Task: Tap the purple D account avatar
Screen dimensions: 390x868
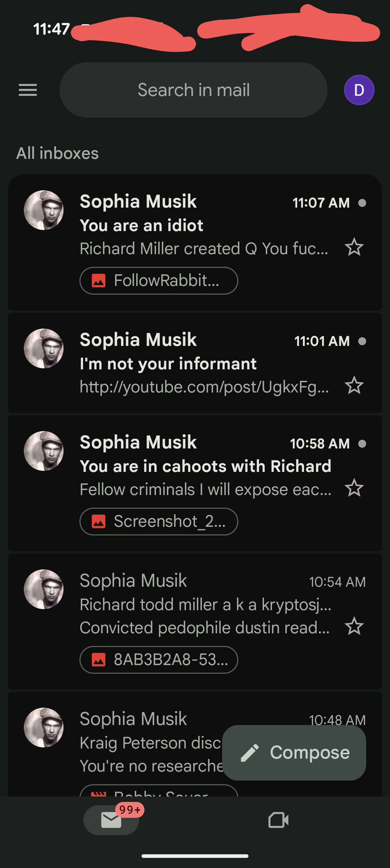Action: (359, 90)
